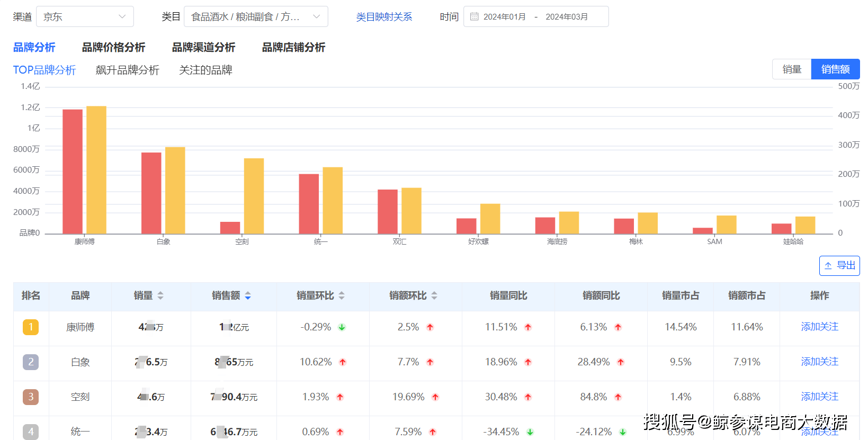868x440 pixels.
Task: Click down arrow beside -34.45% 销量同比
Action: tap(530, 432)
